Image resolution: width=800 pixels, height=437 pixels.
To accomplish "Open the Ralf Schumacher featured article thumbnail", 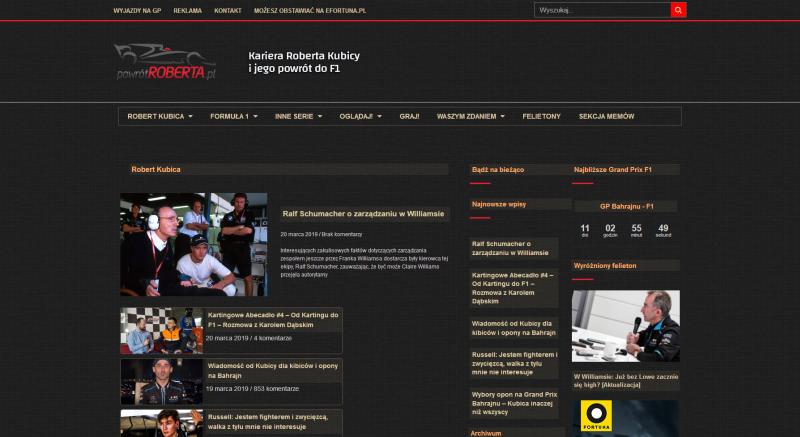I will click(194, 244).
